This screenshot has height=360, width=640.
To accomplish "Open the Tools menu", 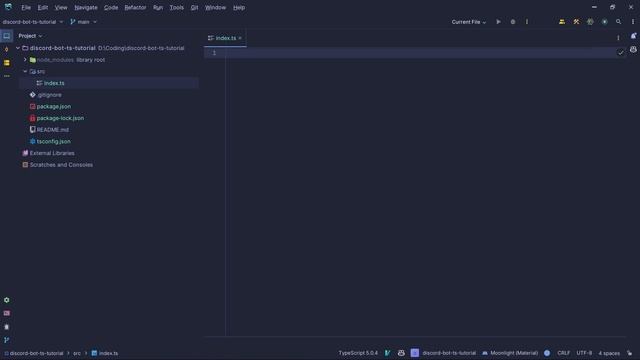I will [x=177, y=7].
